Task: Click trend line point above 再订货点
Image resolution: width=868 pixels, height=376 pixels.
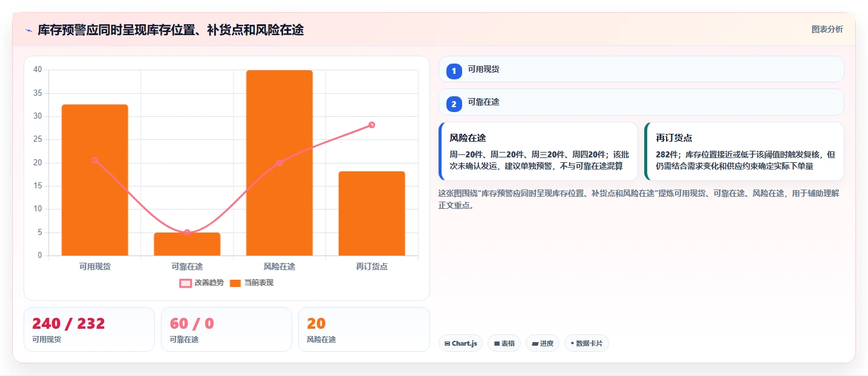Action: 372,125
